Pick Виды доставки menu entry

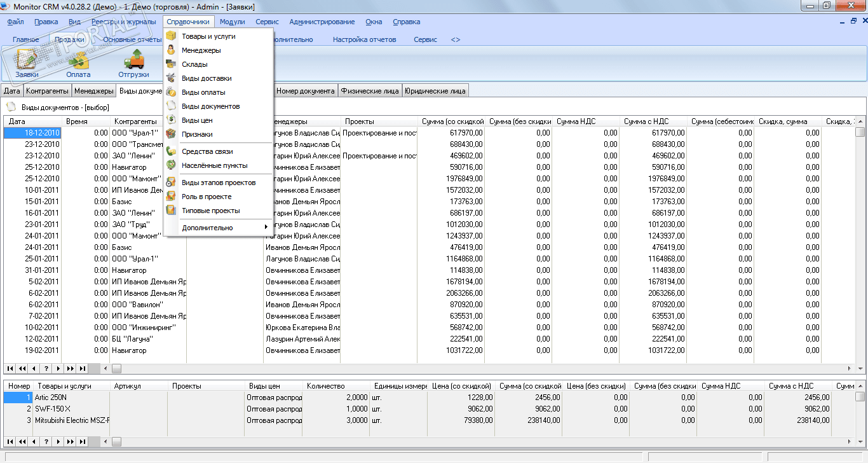point(207,78)
